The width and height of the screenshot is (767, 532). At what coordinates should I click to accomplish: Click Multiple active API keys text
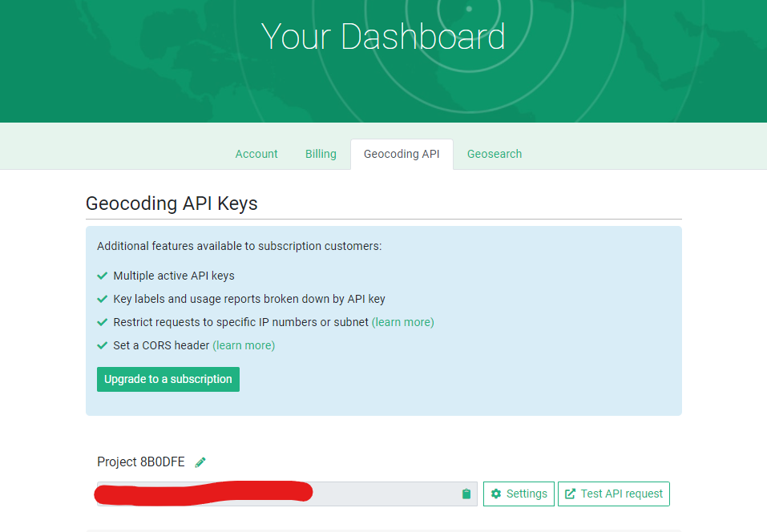click(x=174, y=276)
